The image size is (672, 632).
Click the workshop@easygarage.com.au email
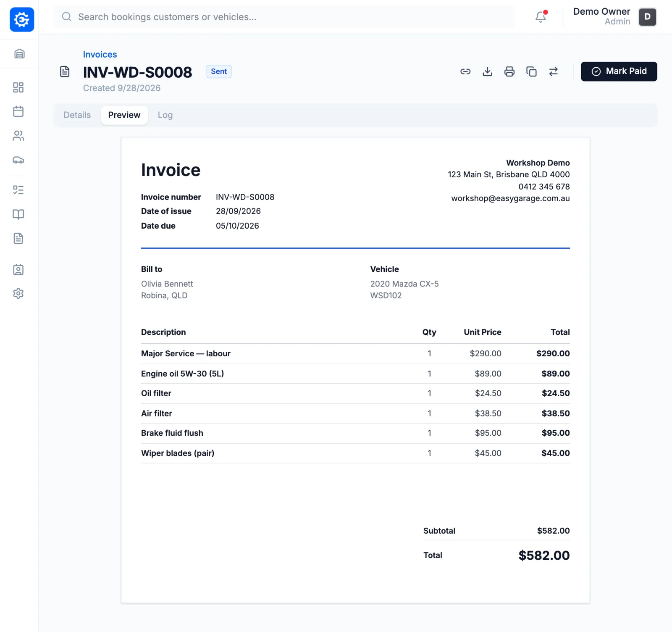[x=510, y=198]
